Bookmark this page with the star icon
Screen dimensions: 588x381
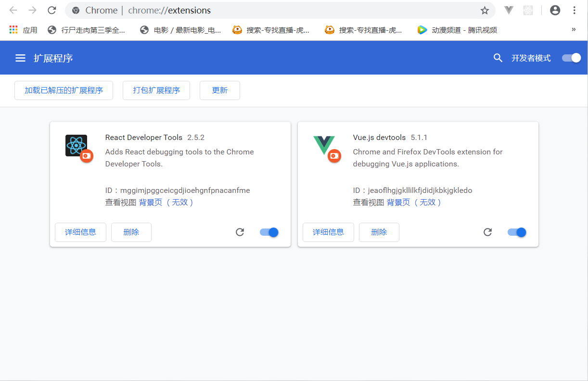click(x=485, y=10)
